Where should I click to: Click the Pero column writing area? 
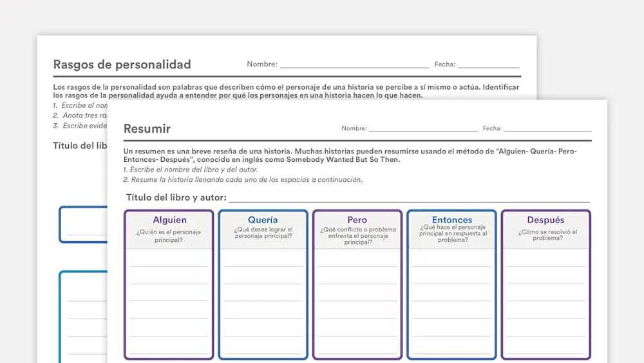coord(357,302)
